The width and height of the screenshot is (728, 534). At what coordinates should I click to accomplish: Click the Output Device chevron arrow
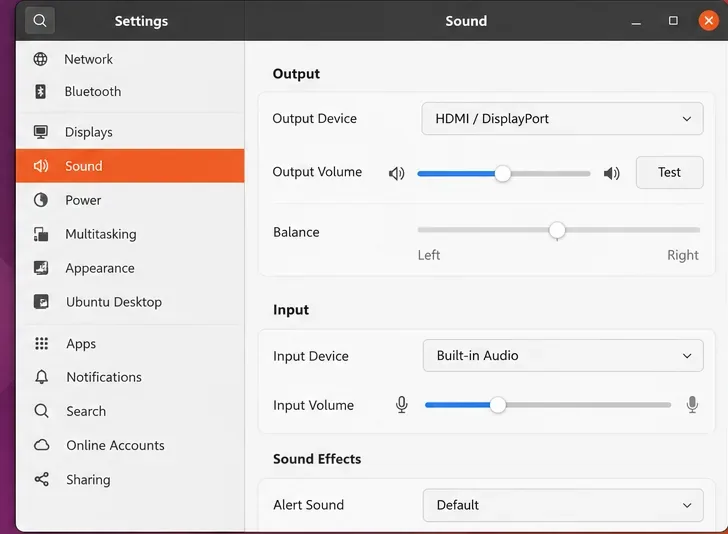(687, 119)
